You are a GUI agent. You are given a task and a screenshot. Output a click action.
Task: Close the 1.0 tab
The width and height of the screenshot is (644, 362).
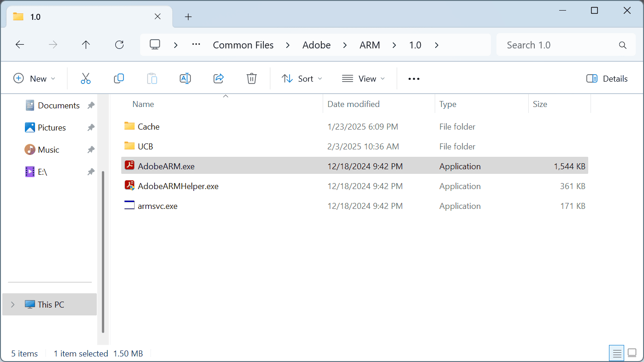[x=157, y=17]
